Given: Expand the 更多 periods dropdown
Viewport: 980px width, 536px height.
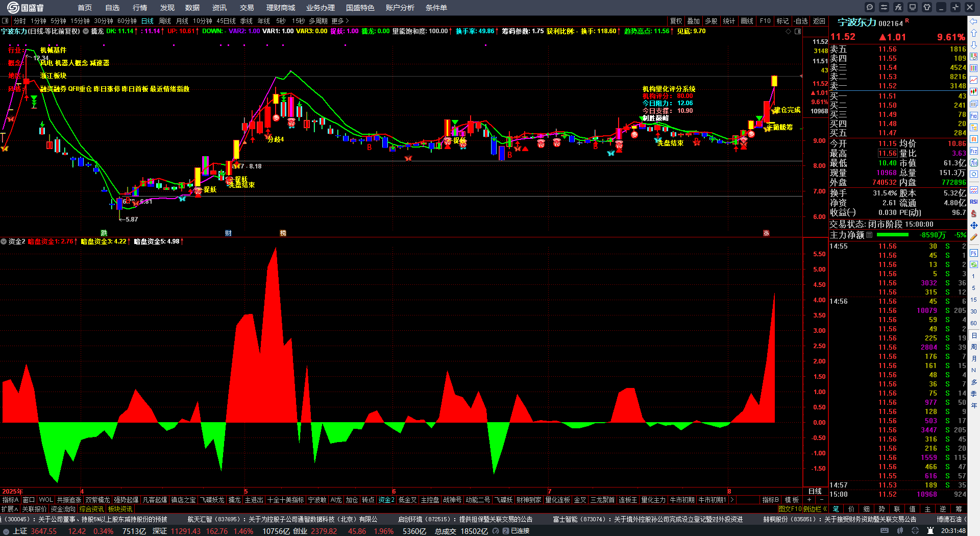Looking at the screenshot, I should point(340,21).
